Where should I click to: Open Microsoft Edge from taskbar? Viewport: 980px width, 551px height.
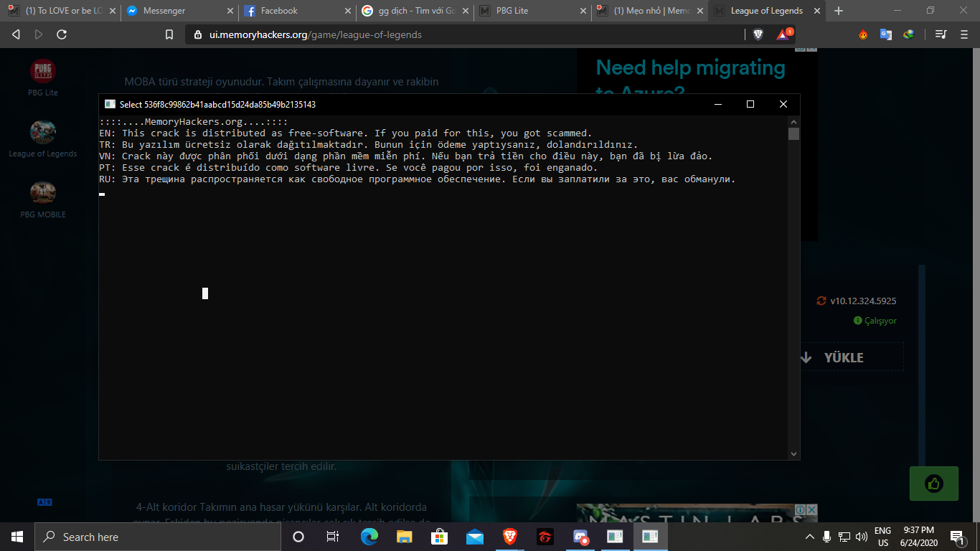pyautogui.click(x=369, y=537)
